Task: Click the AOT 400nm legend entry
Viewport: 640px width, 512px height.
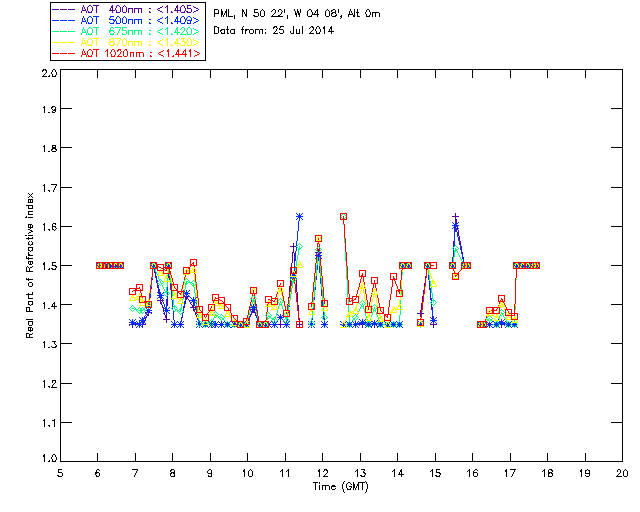Action: click(128, 9)
